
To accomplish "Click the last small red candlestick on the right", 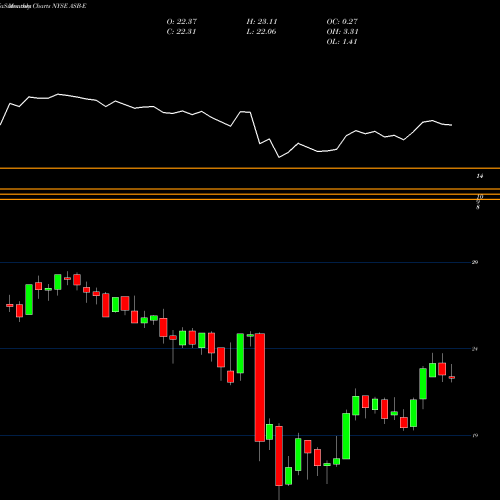I will [452, 377].
